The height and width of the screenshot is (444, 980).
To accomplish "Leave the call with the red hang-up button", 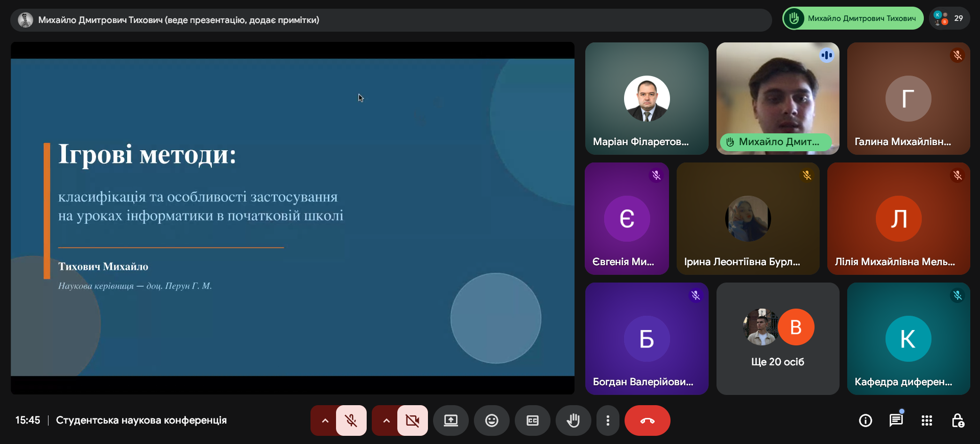I will [648, 420].
